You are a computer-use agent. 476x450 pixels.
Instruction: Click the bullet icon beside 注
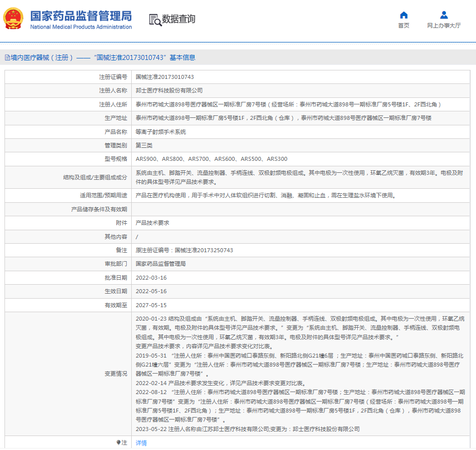118,443
